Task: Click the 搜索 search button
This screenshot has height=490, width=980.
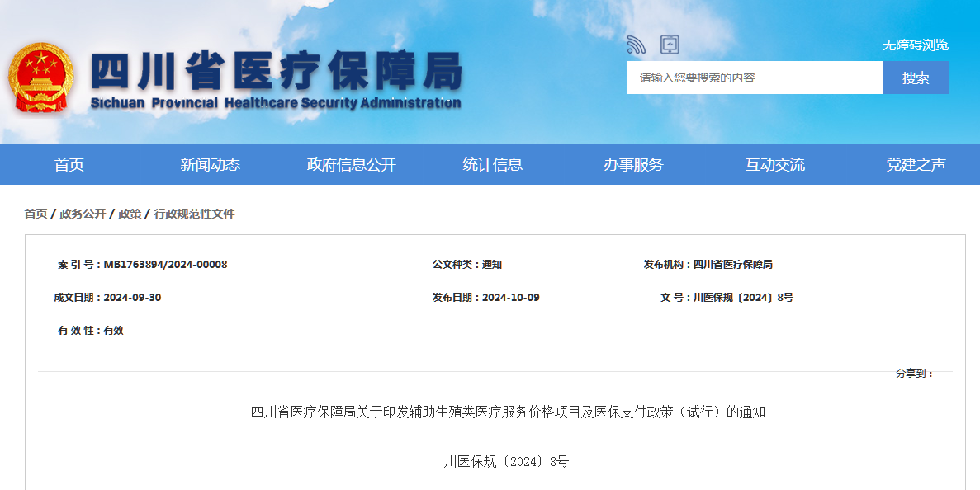Action: pyautogui.click(x=915, y=77)
